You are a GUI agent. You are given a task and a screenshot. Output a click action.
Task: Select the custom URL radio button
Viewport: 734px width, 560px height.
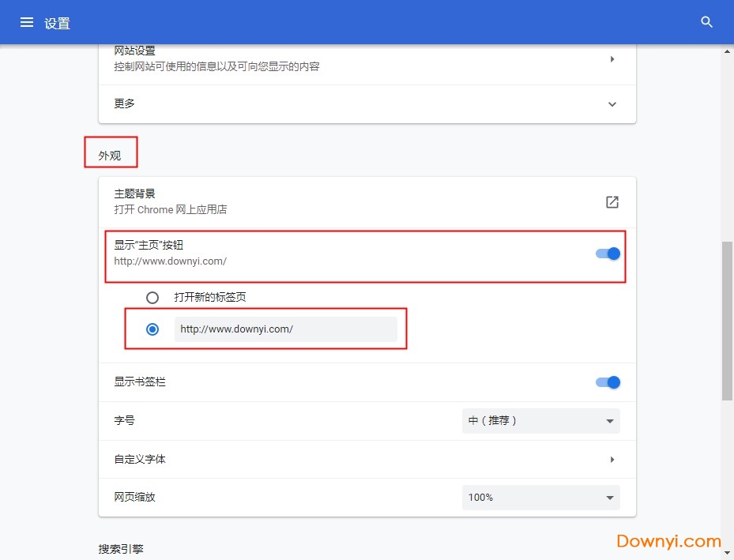(152, 329)
